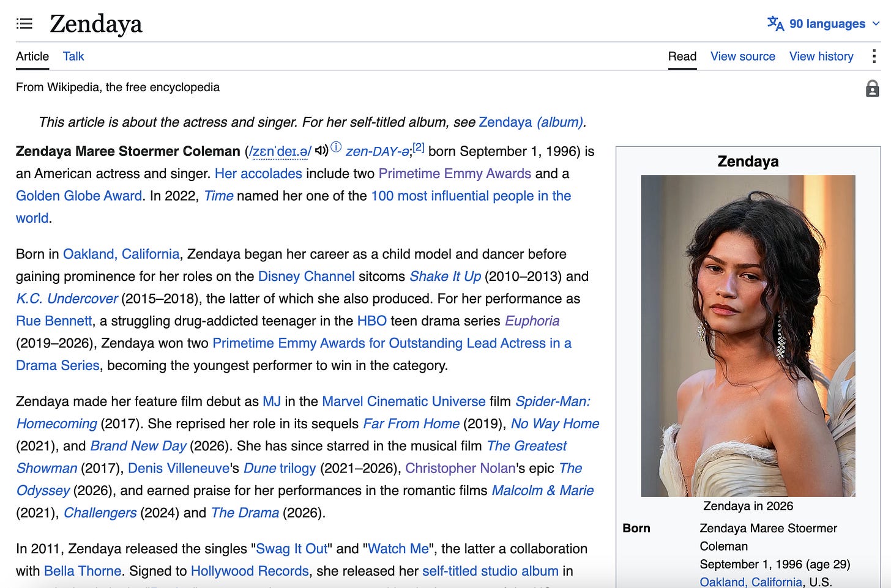Follow the Primetime Emmy Awards link in the intro
This screenshot has width=891, height=588.
coord(455,174)
